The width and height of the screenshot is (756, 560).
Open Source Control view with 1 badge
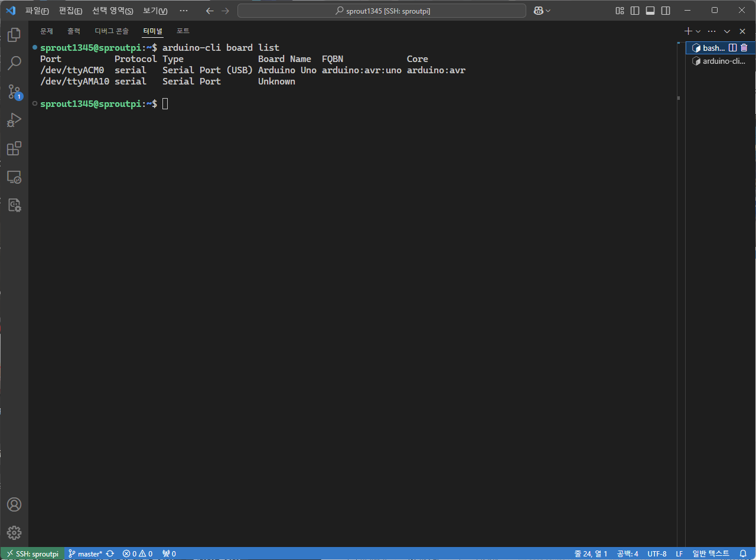pos(14,92)
